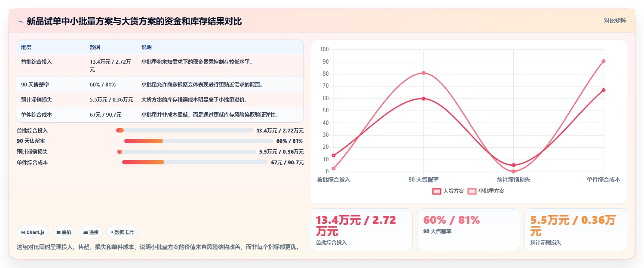Click x-axis label 首批综合投入
Viewport: 644px width, 268px height.
(x=334, y=179)
